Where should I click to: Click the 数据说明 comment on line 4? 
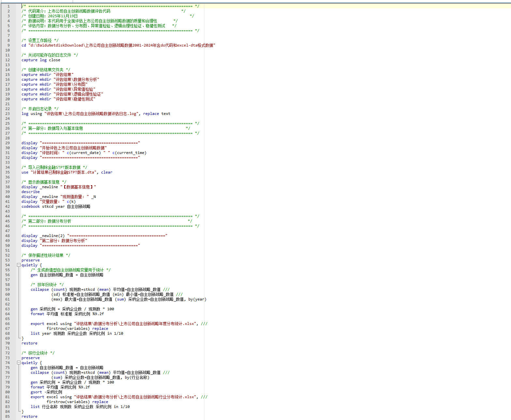100,21
